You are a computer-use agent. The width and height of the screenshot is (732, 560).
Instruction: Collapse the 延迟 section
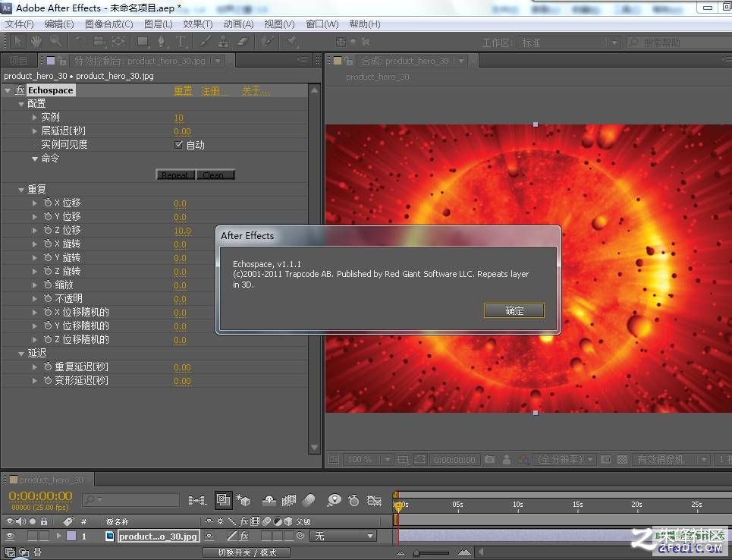click(21, 354)
